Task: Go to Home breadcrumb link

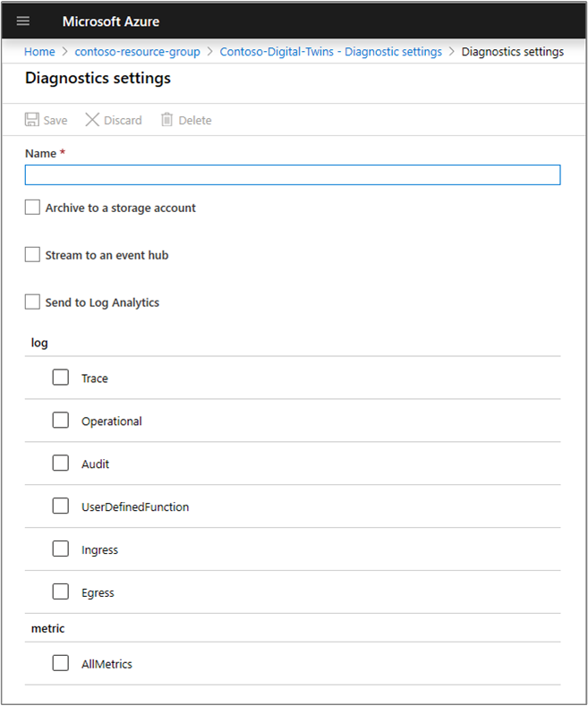Action: [x=39, y=52]
